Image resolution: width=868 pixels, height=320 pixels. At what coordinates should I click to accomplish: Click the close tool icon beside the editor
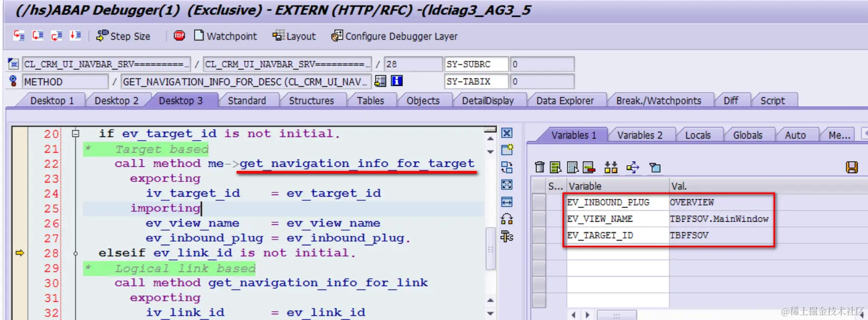coord(507,133)
